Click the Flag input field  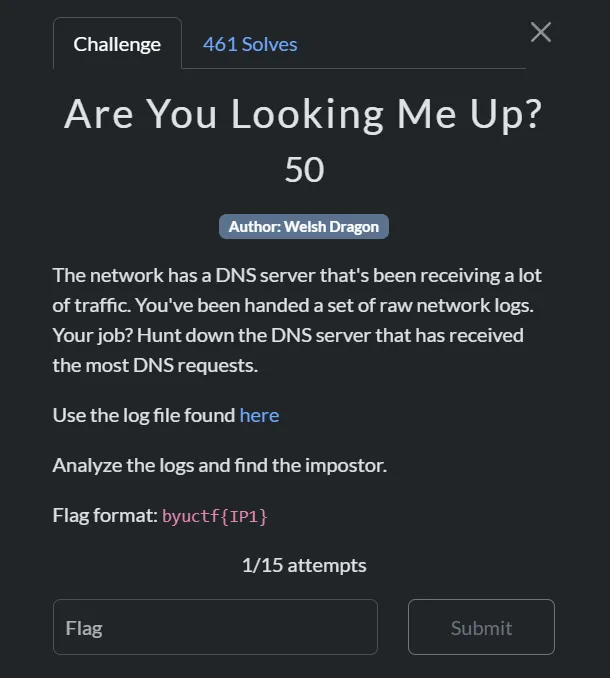[x=215, y=627]
